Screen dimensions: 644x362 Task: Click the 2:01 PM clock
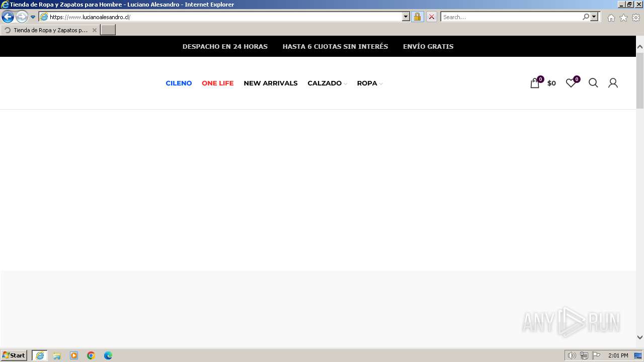[x=618, y=355]
